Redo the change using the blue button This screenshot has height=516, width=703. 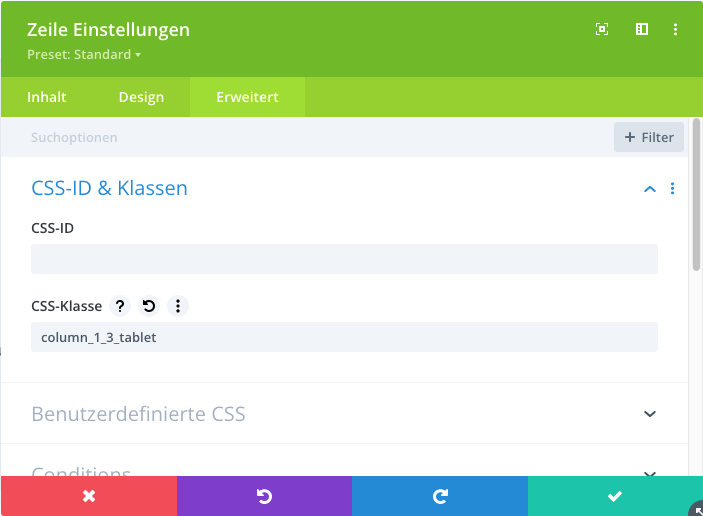[440, 496]
